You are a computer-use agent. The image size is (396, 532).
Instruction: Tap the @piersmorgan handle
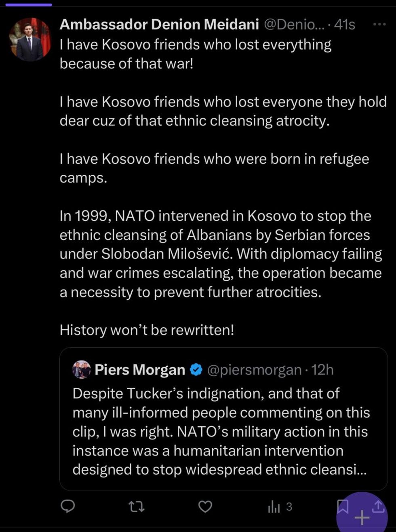coord(254,370)
